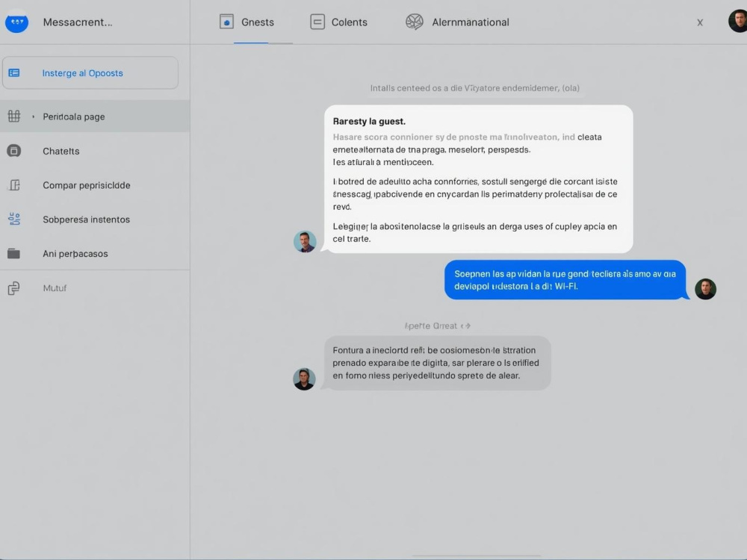
Task: Open Ani perpacasos item
Action: tap(75, 254)
